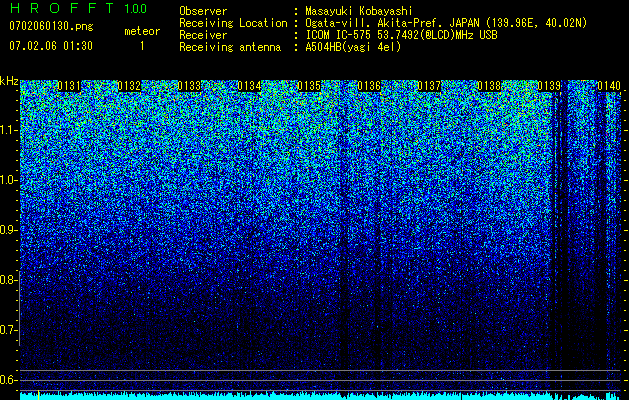The width and height of the screenshot is (629, 400).
Task: Click the yellow marker in cyan strip
Action: click(x=38, y=395)
